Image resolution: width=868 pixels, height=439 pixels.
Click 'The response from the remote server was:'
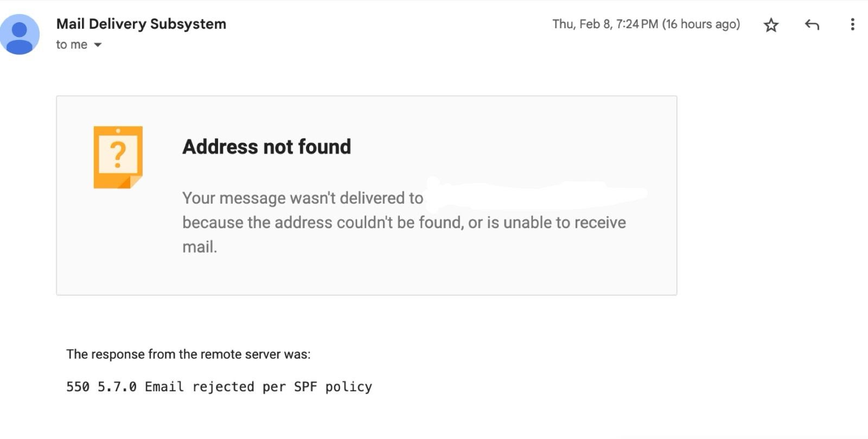click(x=188, y=354)
